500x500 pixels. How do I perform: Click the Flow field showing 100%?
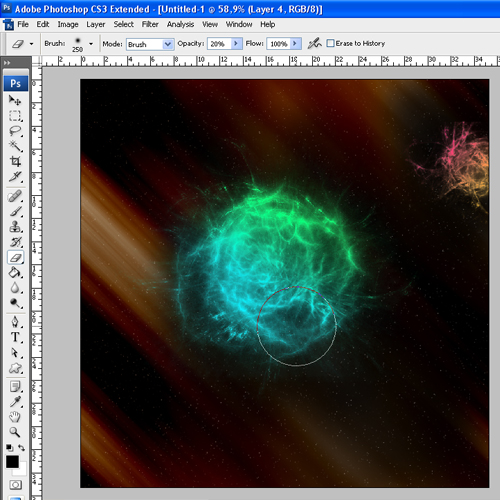click(279, 44)
